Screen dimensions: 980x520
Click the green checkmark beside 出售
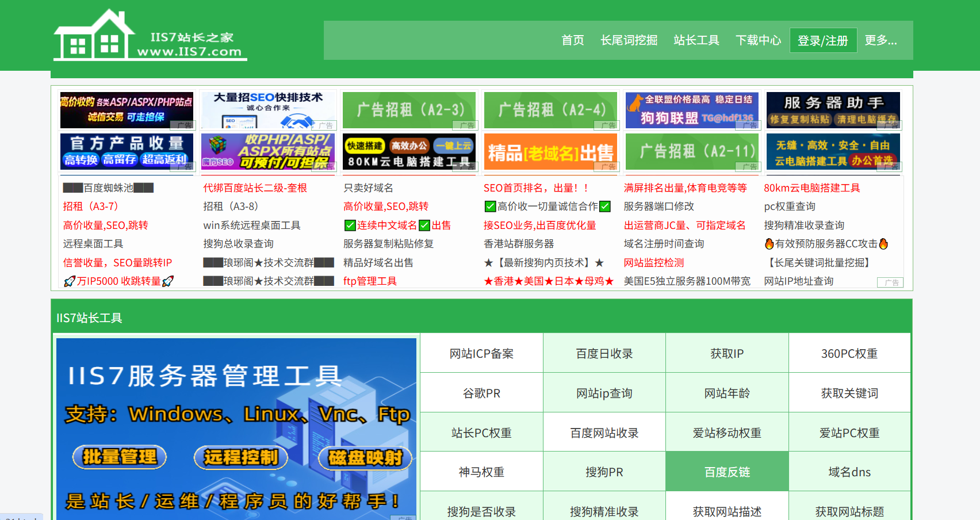[x=424, y=225]
